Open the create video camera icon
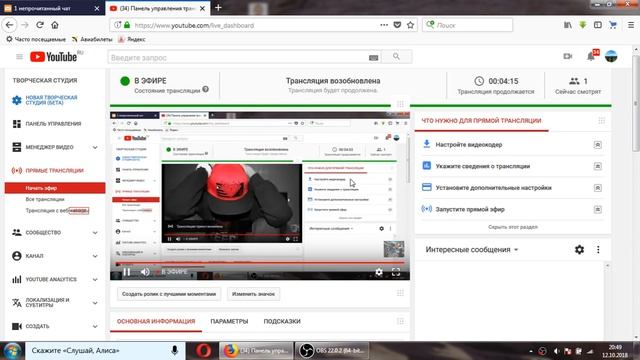Image resolution: width=640 pixels, height=360 pixels. point(568,56)
